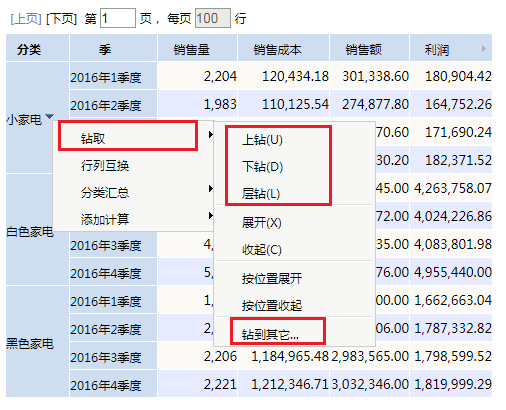Select the 白色家电 category cell
The width and height of the screenshot is (506, 410).
coord(30,231)
